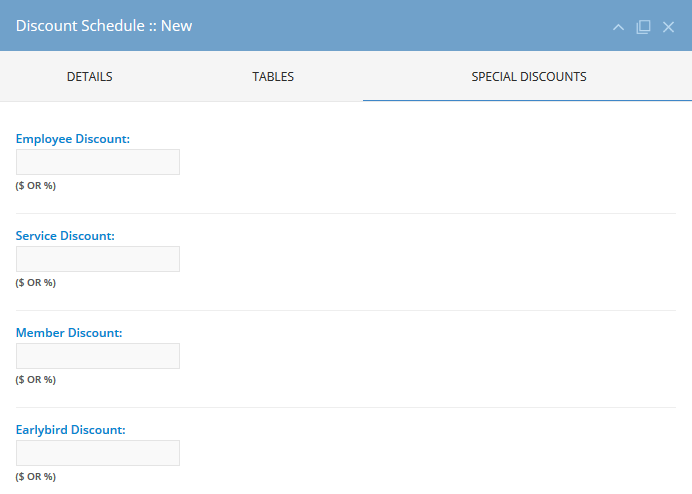Click into the Service Discount field
Viewport: 692px width, 494px height.
(98, 259)
